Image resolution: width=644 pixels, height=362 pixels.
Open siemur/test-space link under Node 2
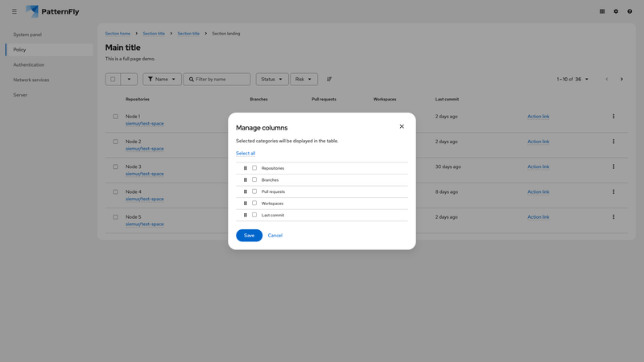pyautogui.click(x=145, y=149)
